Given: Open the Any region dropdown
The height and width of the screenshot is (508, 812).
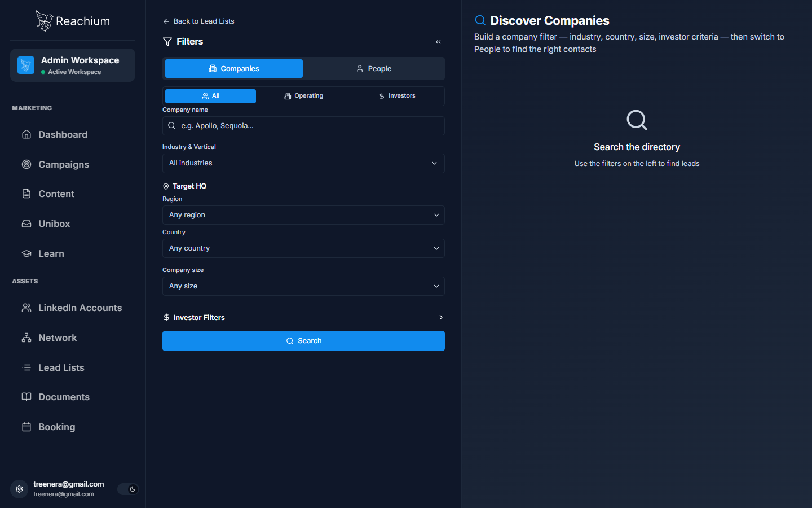Looking at the screenshot, I should [x=303, y=215].
